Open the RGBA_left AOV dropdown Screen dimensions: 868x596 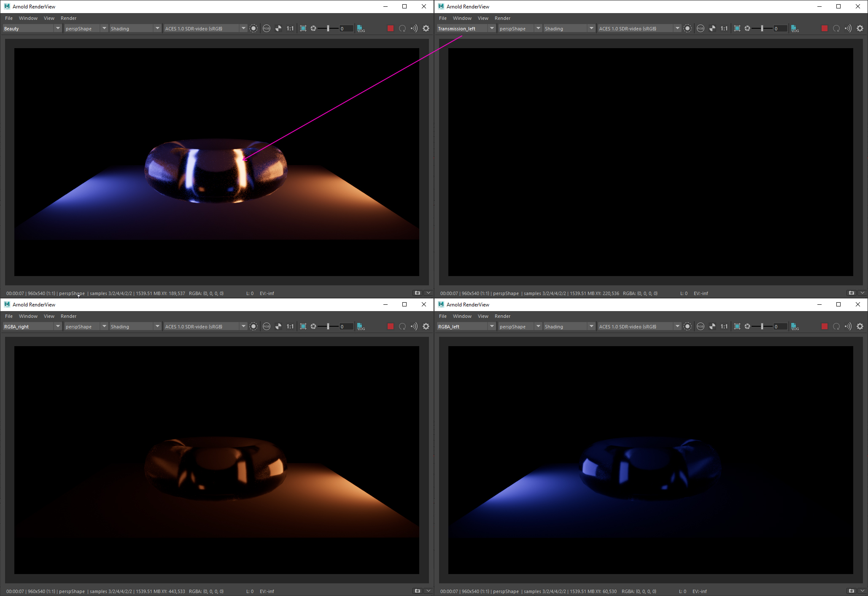[466, 327]
